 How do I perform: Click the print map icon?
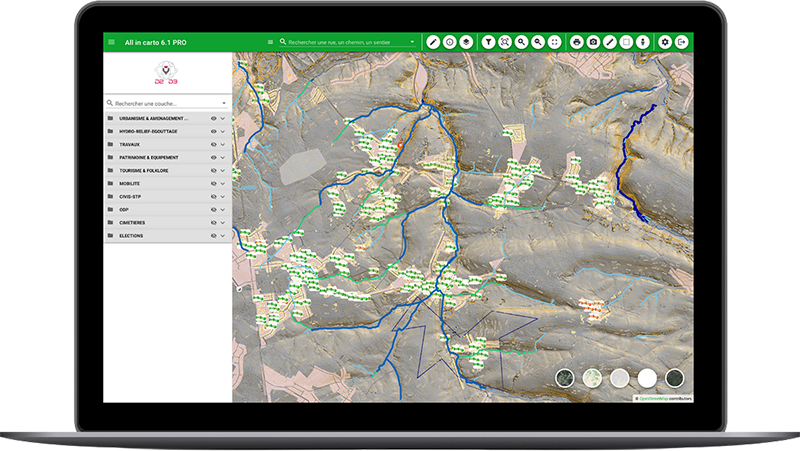coord(576,42)
